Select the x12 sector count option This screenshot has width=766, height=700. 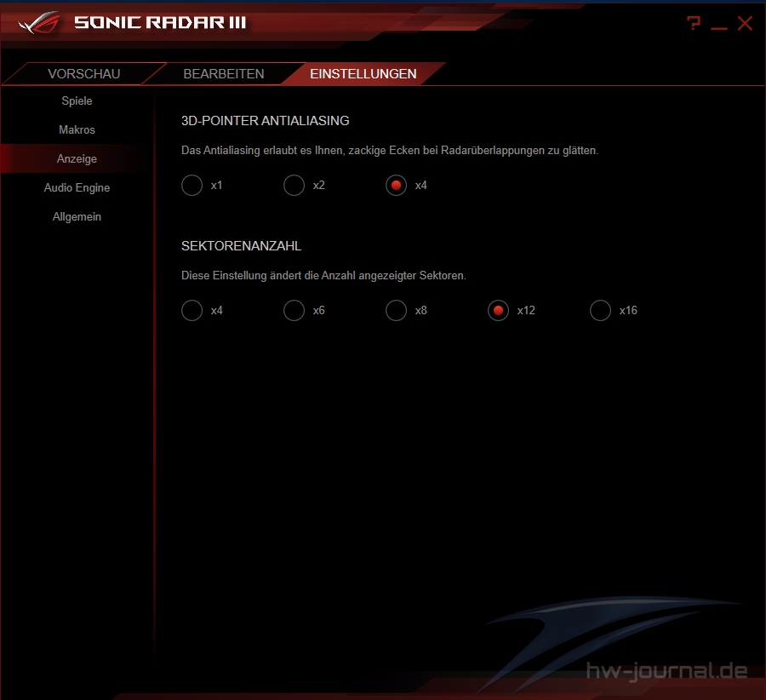coord(498,311)
